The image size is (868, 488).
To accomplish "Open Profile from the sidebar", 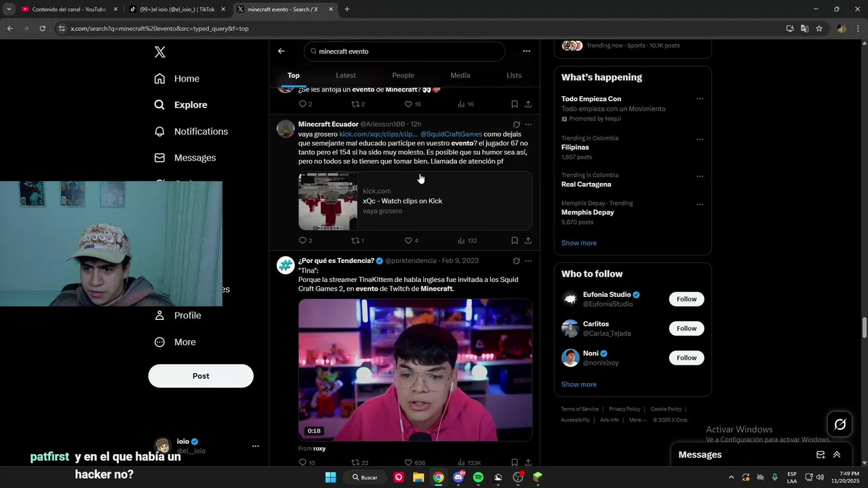I will (x=177, y=316).
